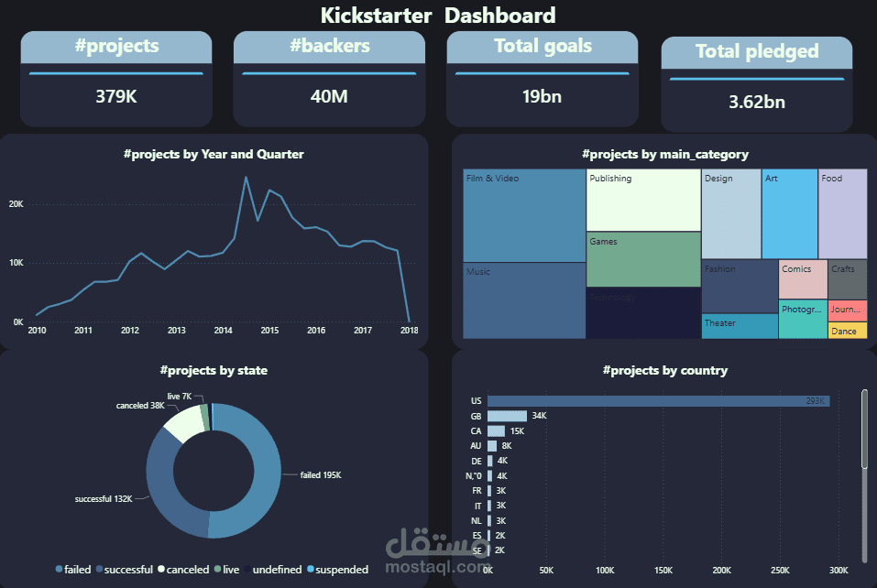Select the Games treemap tile

(x=643, y=260)
